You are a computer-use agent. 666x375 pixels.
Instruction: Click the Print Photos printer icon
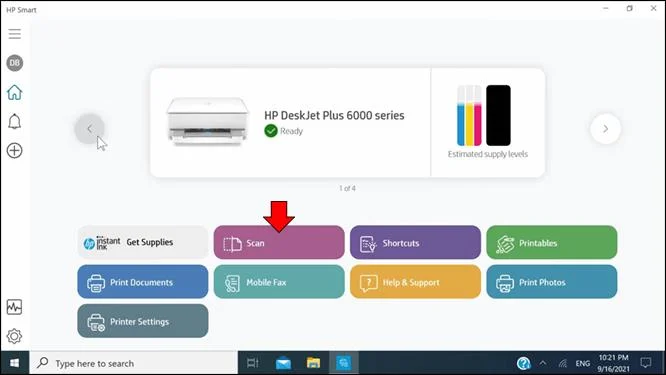[505, 283]
